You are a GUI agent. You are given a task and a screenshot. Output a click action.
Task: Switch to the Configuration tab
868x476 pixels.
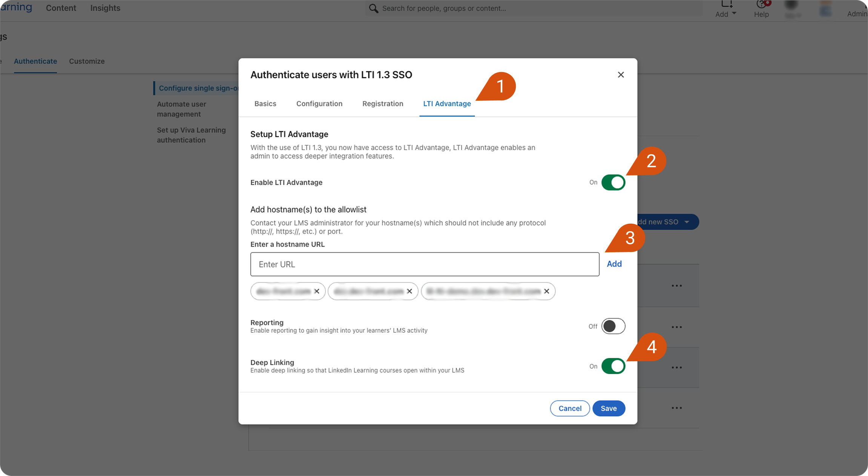[319, 104]
